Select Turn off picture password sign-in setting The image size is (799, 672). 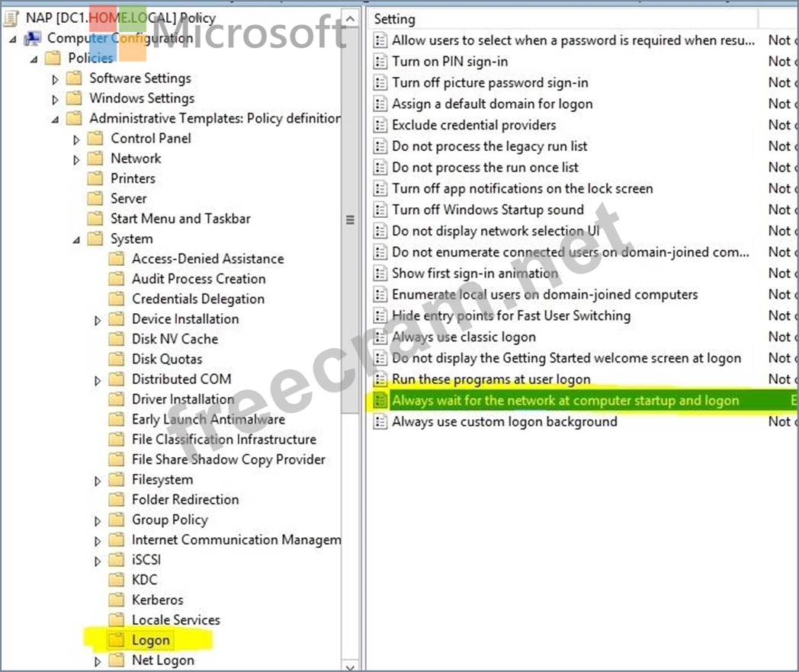489,82
